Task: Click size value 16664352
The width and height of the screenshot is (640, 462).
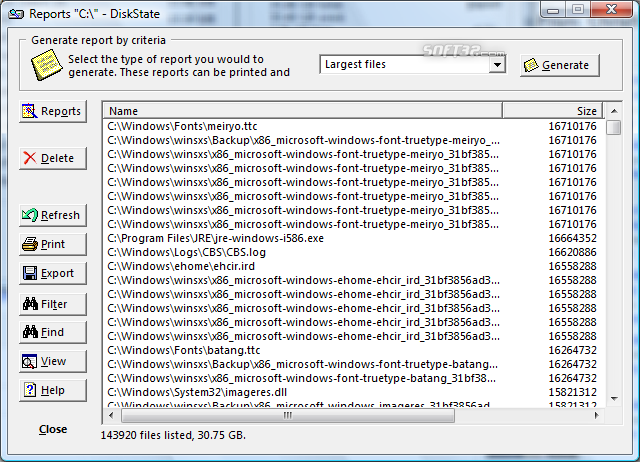Action: tap(572, 238)
